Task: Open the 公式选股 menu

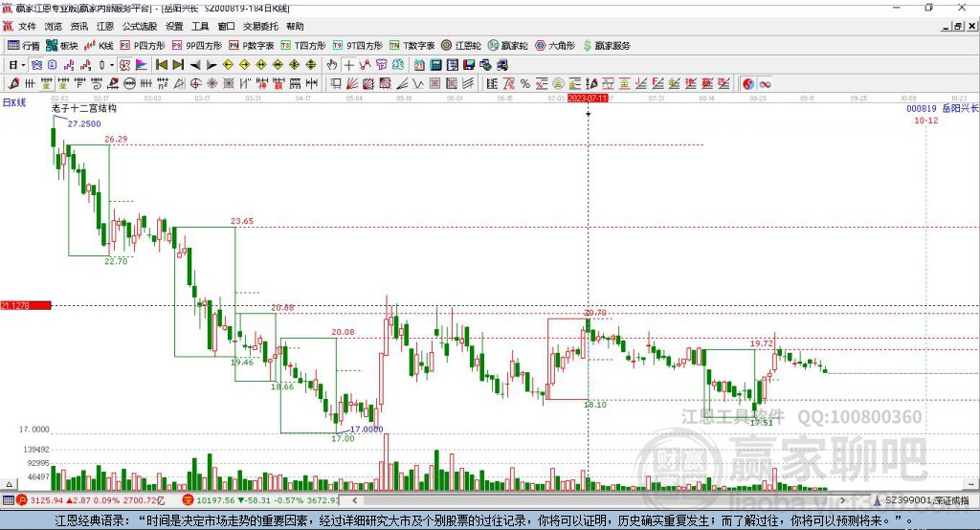Action: click(140, 26)
